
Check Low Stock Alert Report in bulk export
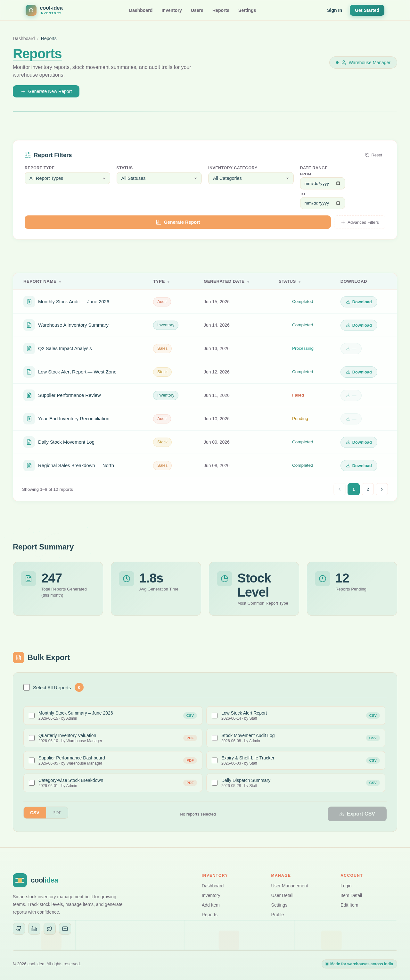215,716
